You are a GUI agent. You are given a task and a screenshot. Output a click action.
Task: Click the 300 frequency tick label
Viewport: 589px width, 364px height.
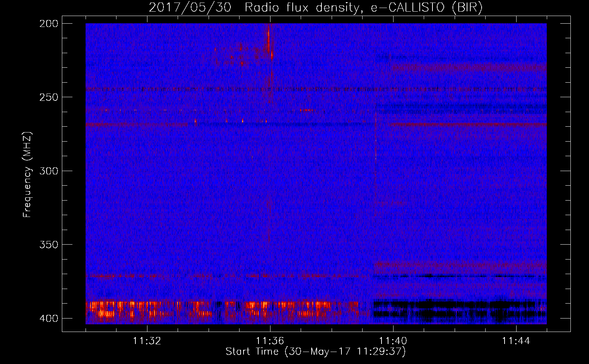coord(49,171)
